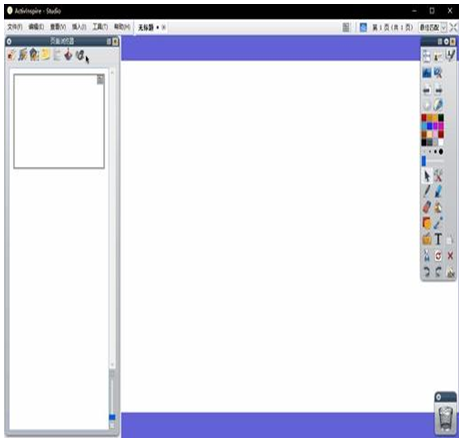463x442 pixels.
Task: Roll up the main toolbox
Action: 440,41
